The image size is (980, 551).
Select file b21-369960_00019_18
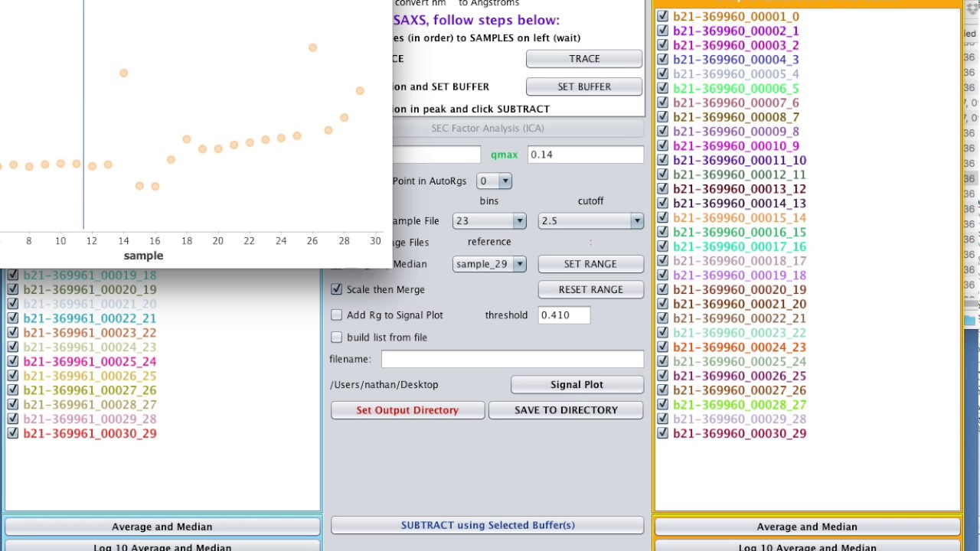pos(740,275)
